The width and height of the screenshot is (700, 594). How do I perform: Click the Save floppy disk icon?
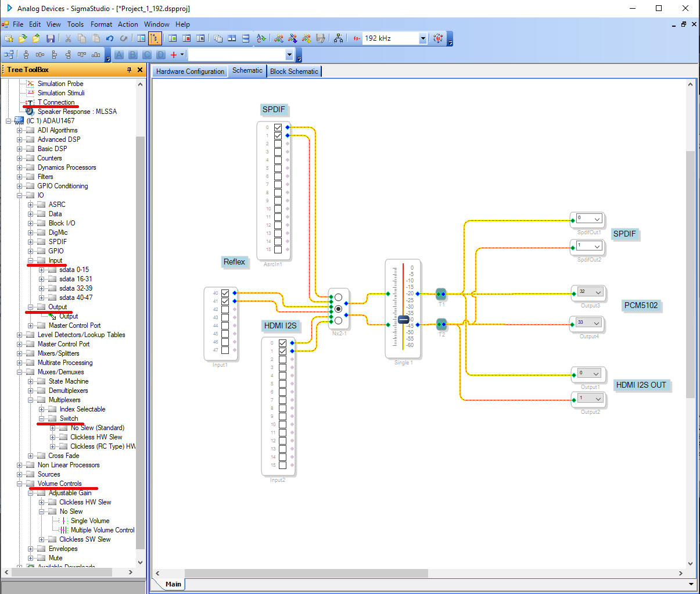point(51,38)
